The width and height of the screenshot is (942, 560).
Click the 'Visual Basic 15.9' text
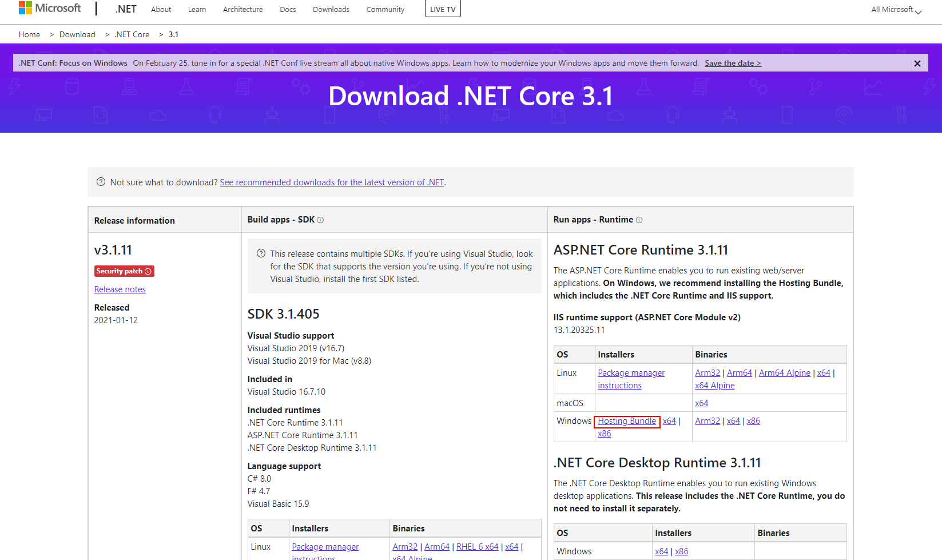coord(278,504)
